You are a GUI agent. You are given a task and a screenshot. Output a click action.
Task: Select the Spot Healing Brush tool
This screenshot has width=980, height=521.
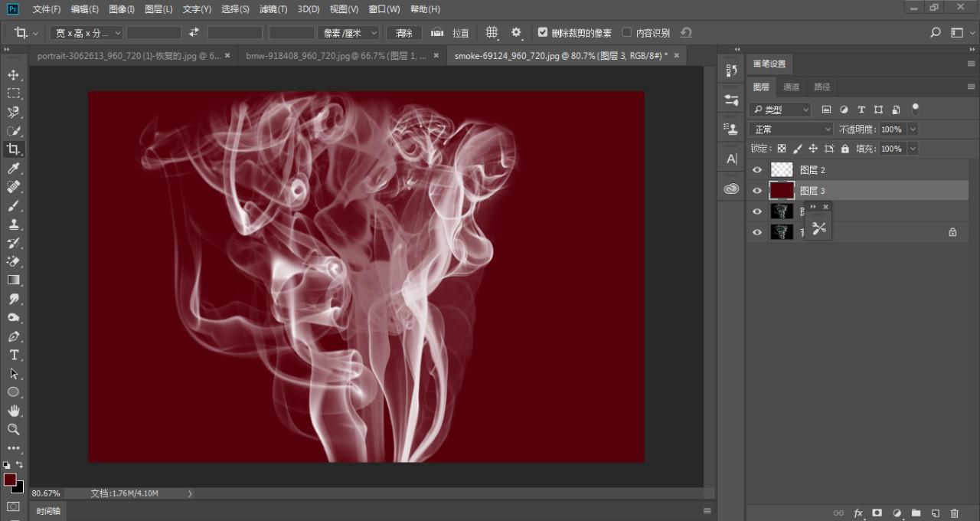[14, 187]
